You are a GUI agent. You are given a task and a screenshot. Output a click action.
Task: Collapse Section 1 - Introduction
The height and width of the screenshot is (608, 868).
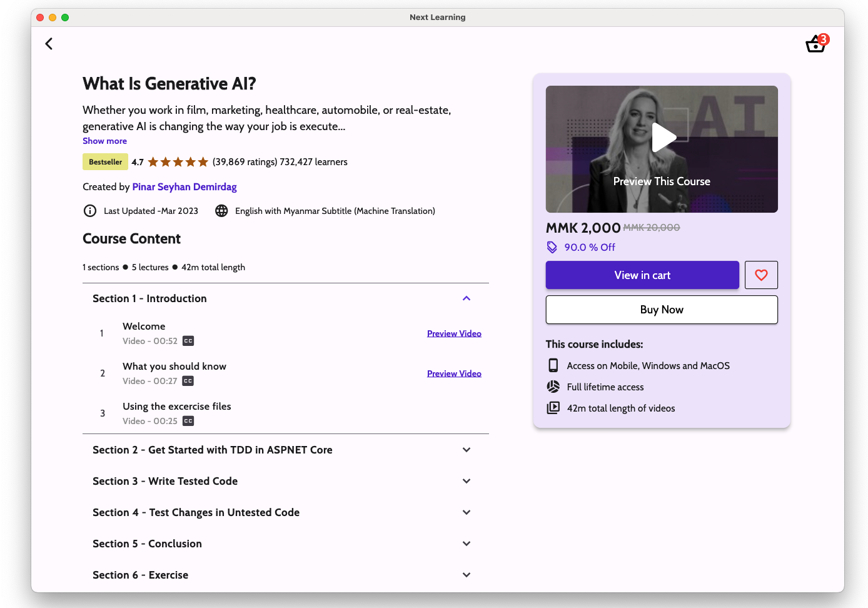click(466, 298)
